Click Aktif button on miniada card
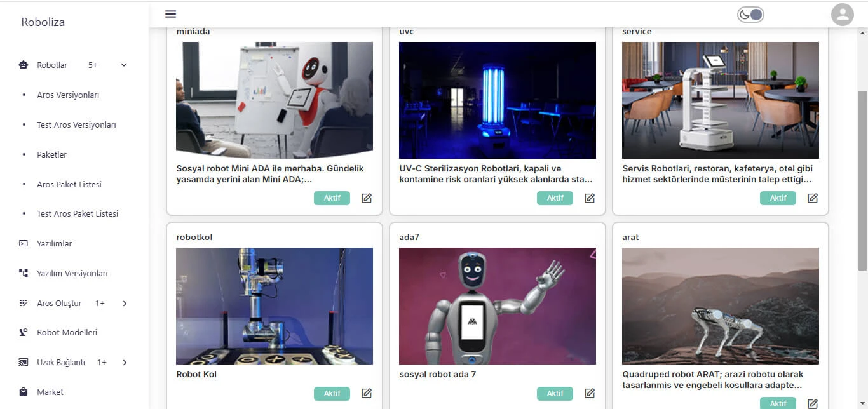Image resolution: width=868 pixels, height=409 pixels. (x=332, y=198)
